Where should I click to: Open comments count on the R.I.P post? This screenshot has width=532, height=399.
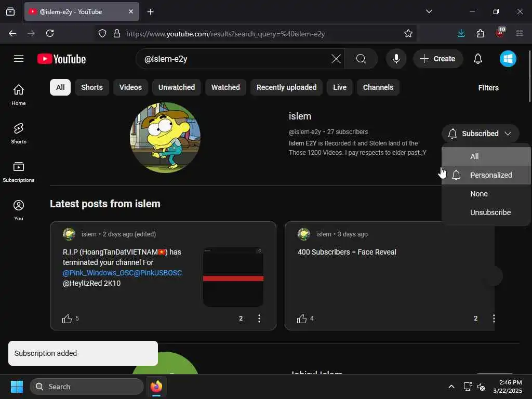coord(241,318)
